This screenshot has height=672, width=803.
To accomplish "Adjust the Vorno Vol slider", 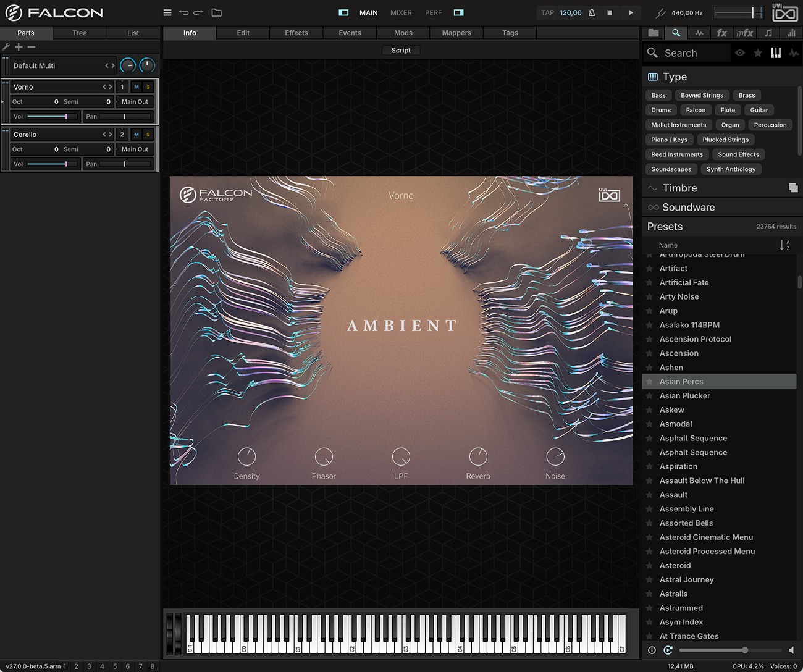I will (53, 116).
